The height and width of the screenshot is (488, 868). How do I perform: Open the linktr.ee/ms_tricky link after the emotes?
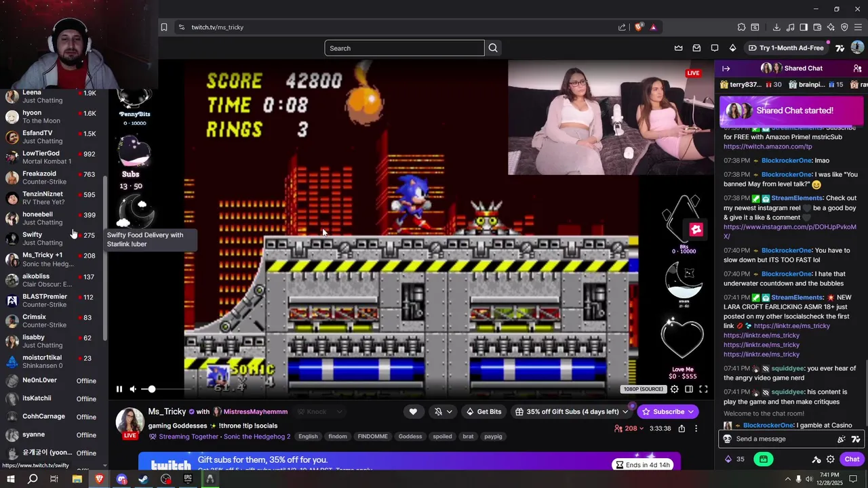point(791,326)
